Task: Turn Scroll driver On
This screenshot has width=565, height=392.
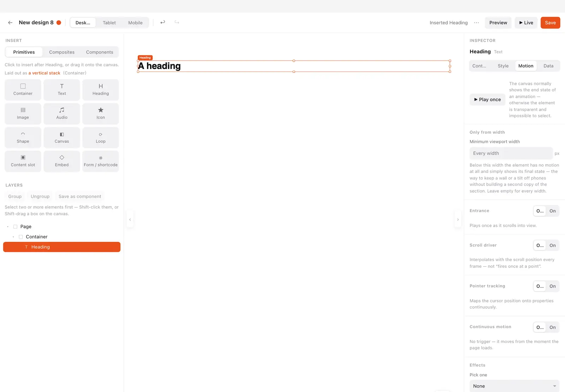Action: (553, 246)
